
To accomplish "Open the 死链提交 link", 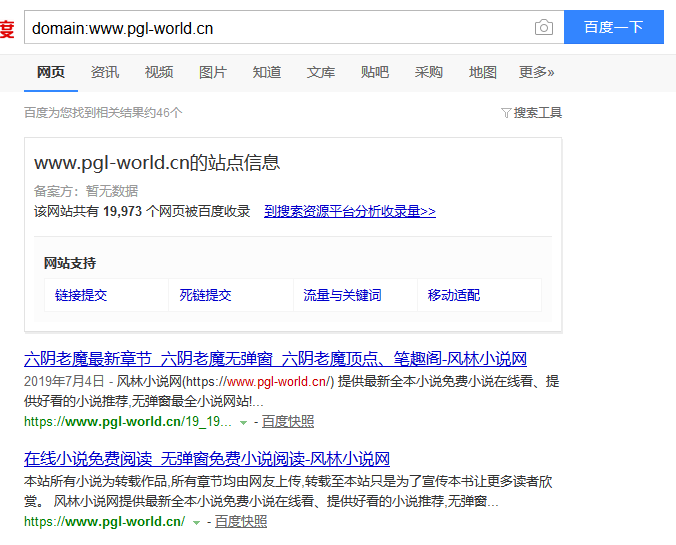I will click(x=205, y=295).
